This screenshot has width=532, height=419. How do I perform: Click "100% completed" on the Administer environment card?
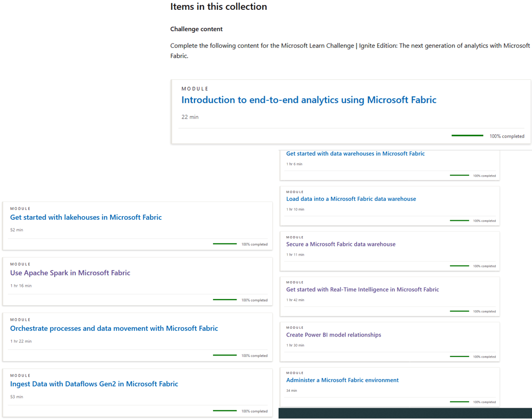pos(484,402)
